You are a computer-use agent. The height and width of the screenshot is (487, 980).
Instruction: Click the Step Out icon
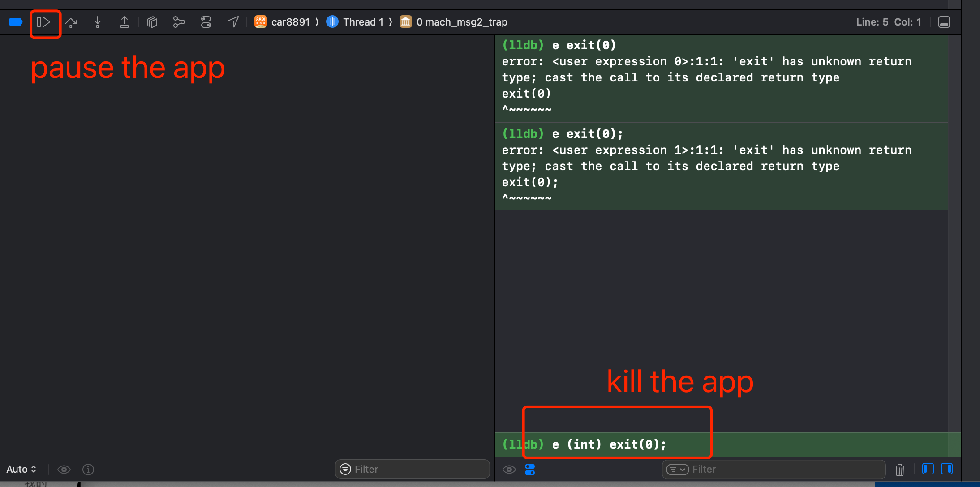pos(125,22)
